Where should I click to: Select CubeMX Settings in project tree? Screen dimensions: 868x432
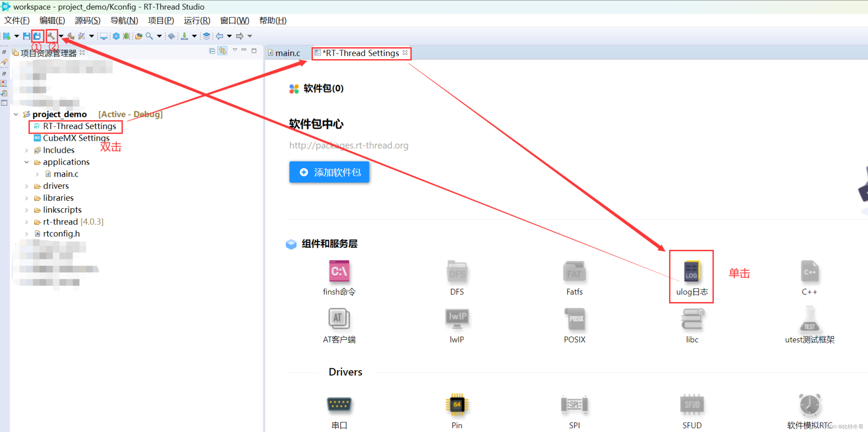coord(72,138)
